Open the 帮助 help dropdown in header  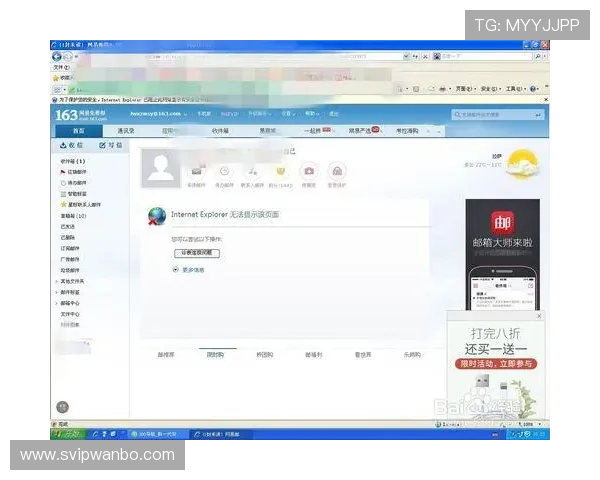[312, 114]
